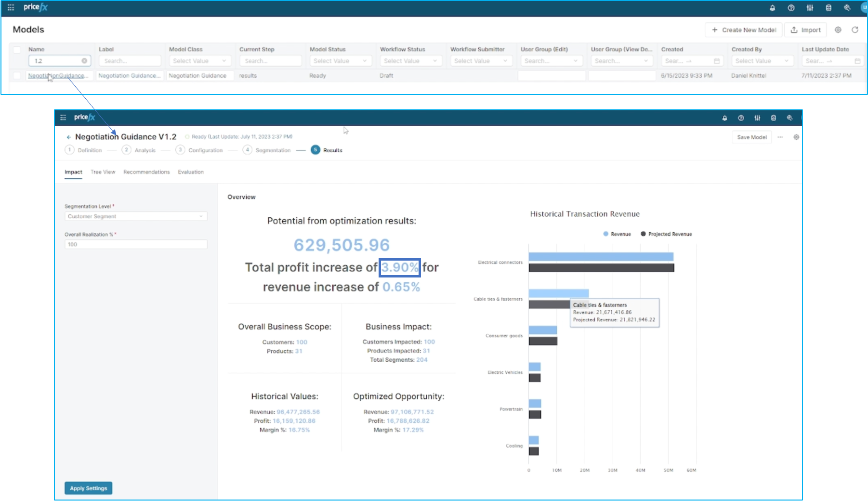The image size is (868, 501).
Task: Toggle the Revenue legend color dot
Action: point(605,234)
